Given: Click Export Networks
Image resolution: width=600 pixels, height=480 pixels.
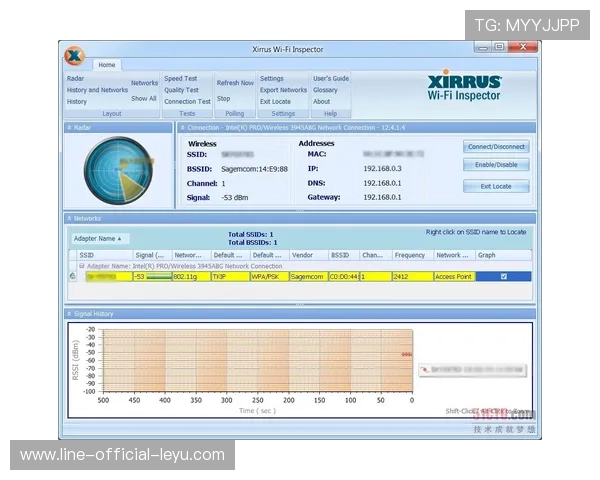Looking at the screenshot, I should 283,90.
